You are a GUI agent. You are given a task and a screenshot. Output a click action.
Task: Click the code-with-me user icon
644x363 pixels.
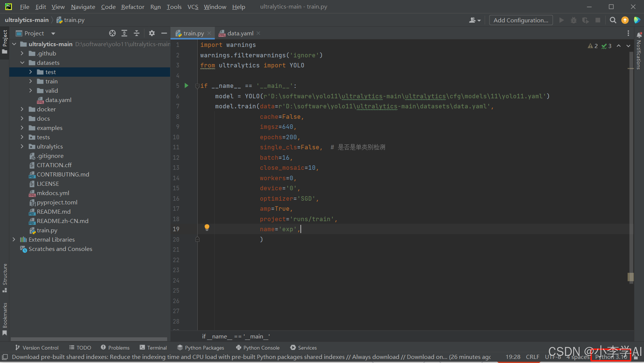pyautogui.click(x=475, y=20)
